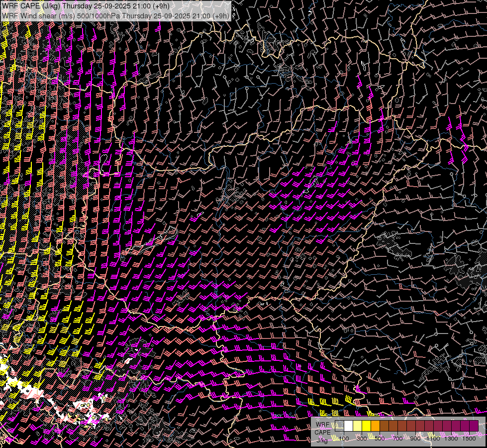Select the last purple legend swatch above 1500
The width and height of the screenshot is (487, 448).
click(x=474, y=426)
